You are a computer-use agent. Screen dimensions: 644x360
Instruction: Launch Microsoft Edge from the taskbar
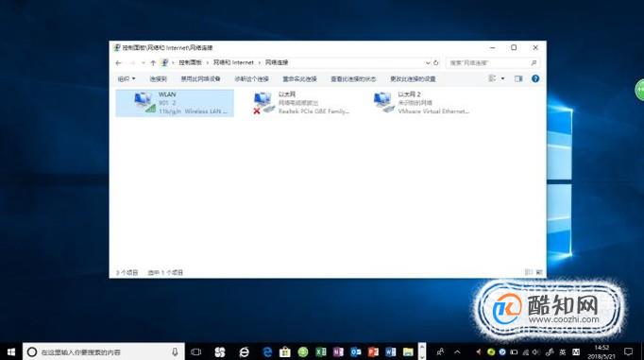click(x=267, y=351)
